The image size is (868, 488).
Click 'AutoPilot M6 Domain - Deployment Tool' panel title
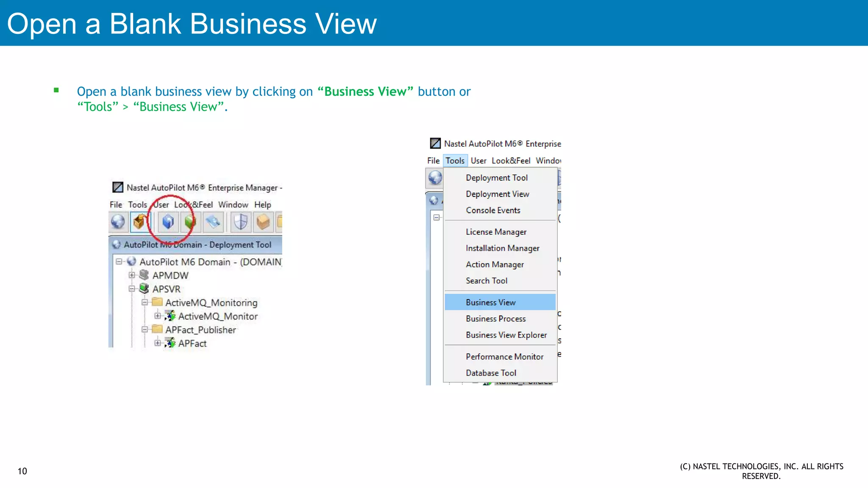point(198,244)
